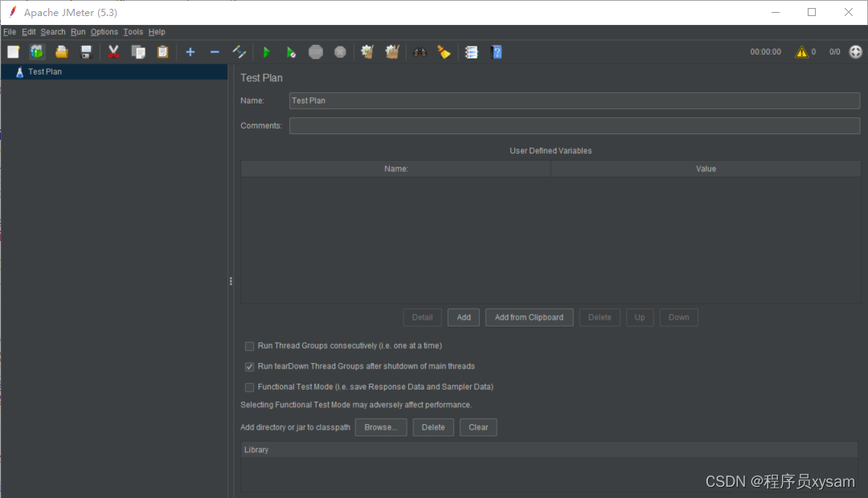Enable Run Thread Groups consecutively checkbox
Image resolution: width=868 pixels, height=498 pixels.
click(x=250, y=346)
